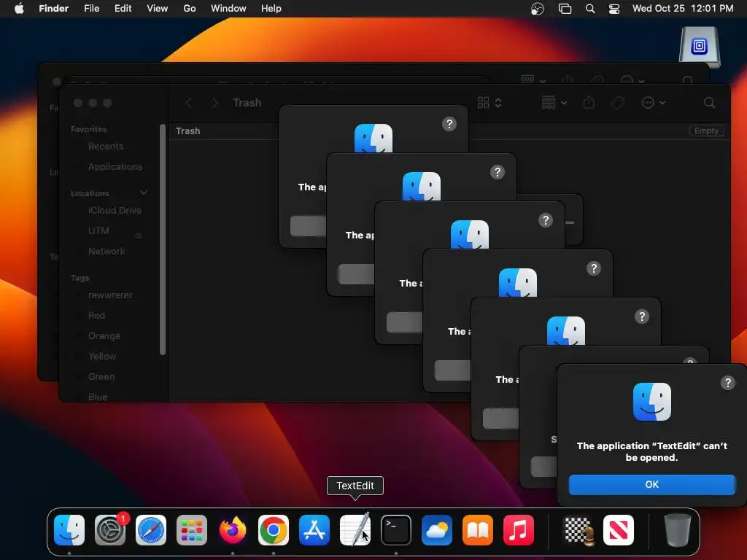The height and width of the screenshot is (560, 747).
Task: Click the menu bar icon left of the stacked windows icon
Action: pos(538,9)
